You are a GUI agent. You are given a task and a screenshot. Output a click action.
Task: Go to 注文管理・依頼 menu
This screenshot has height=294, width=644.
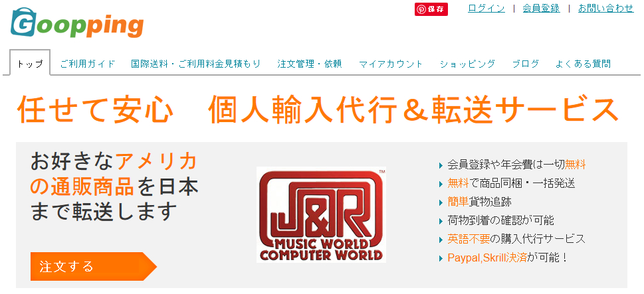310,64
